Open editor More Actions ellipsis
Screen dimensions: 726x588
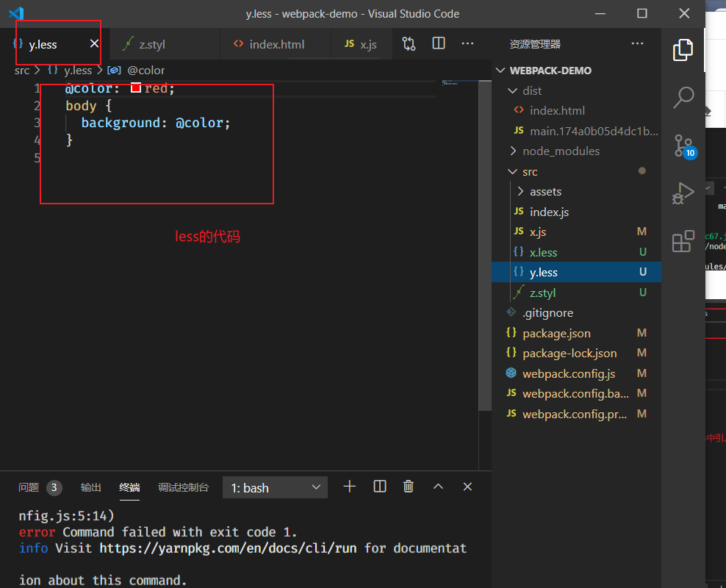pyautogui.click(x=467, y=43)
